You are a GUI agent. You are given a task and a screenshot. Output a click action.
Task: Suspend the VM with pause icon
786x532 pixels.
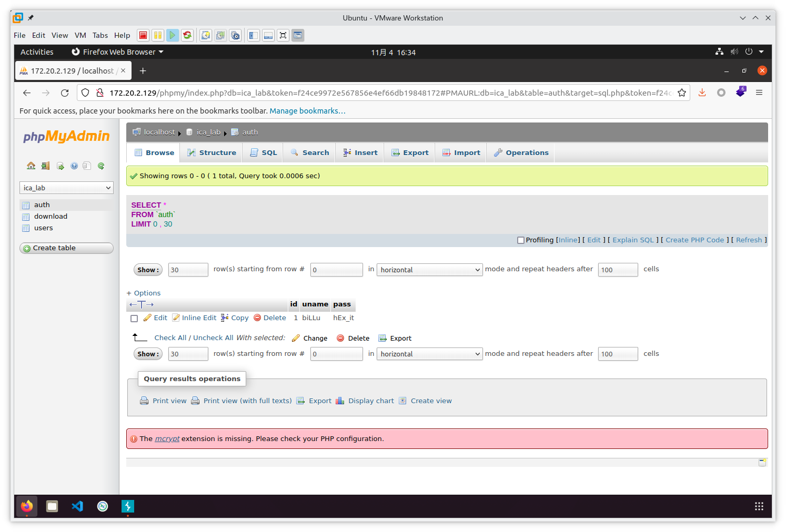pyautogui.click(x=157, y=35)
